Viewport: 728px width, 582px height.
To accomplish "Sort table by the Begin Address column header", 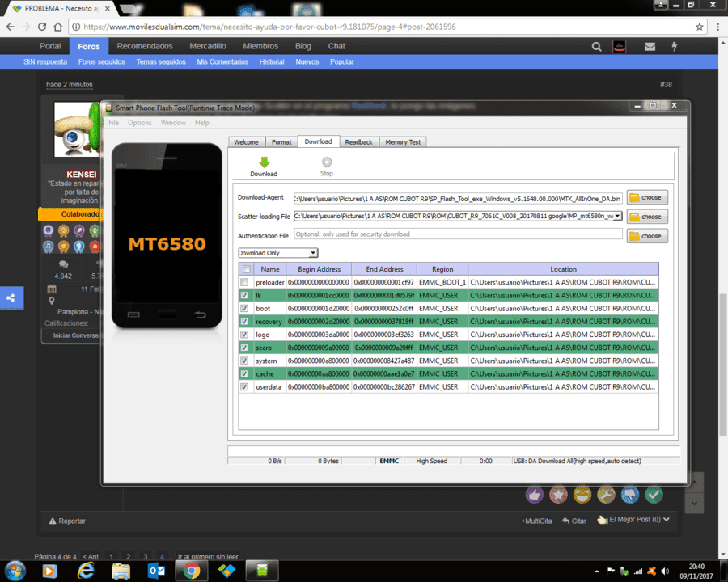I will [x=319, y=269].
